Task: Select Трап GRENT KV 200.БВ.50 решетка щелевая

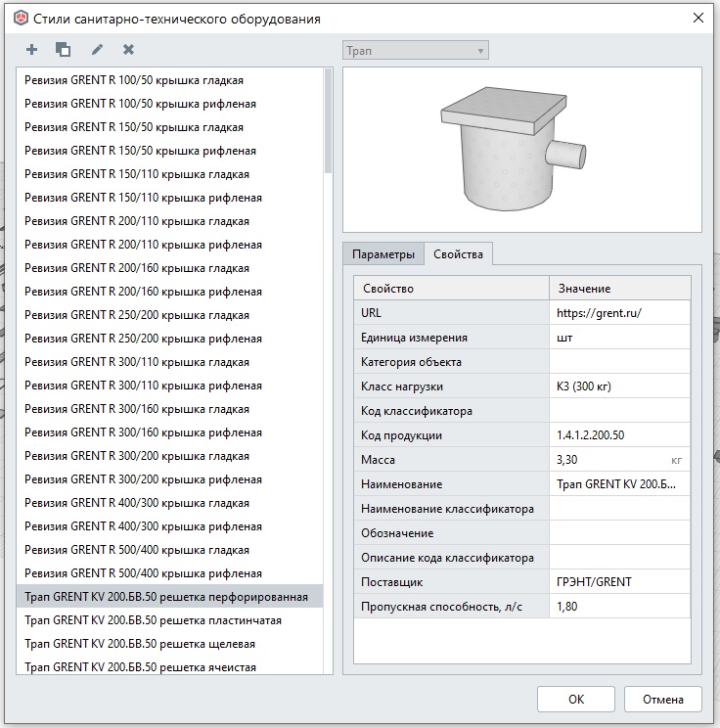Action: tap(170, 644)
